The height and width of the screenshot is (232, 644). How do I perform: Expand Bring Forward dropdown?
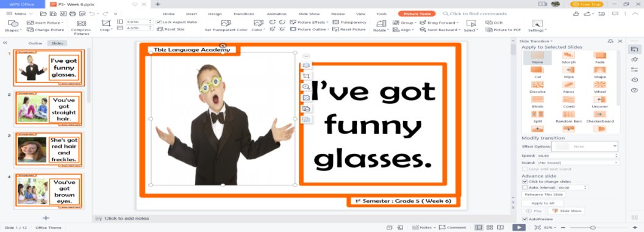point(438,23)
